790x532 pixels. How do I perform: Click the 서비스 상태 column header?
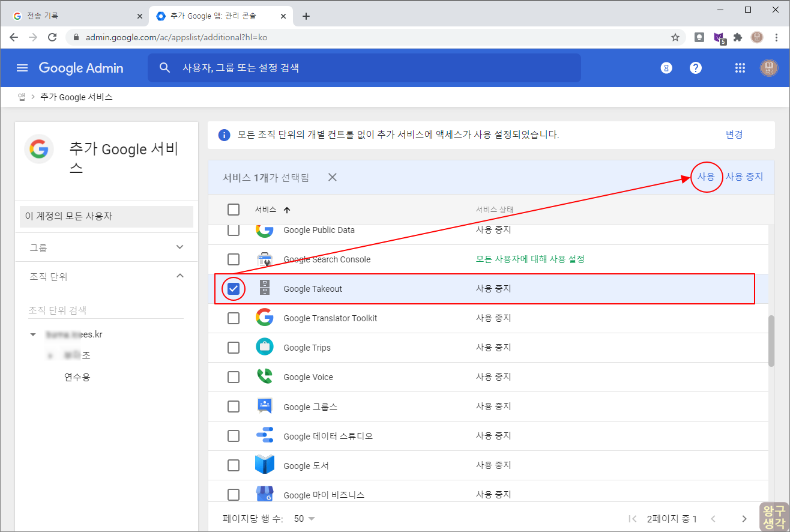(494, 210)
